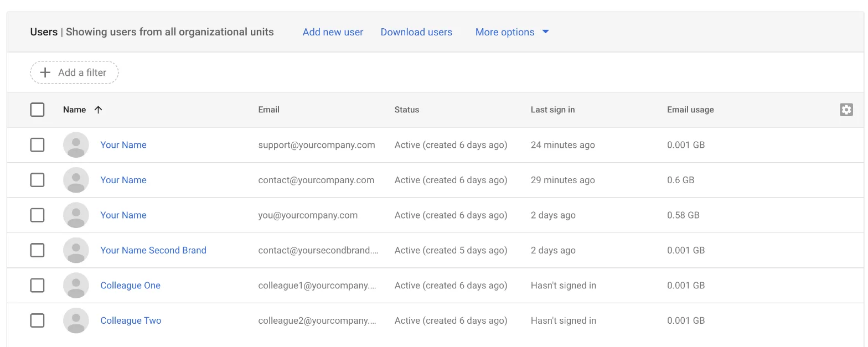This screenshot has height=347, width=868.
Task: Open Your Name user for contact@yourcompany.com
Action: 123,180
